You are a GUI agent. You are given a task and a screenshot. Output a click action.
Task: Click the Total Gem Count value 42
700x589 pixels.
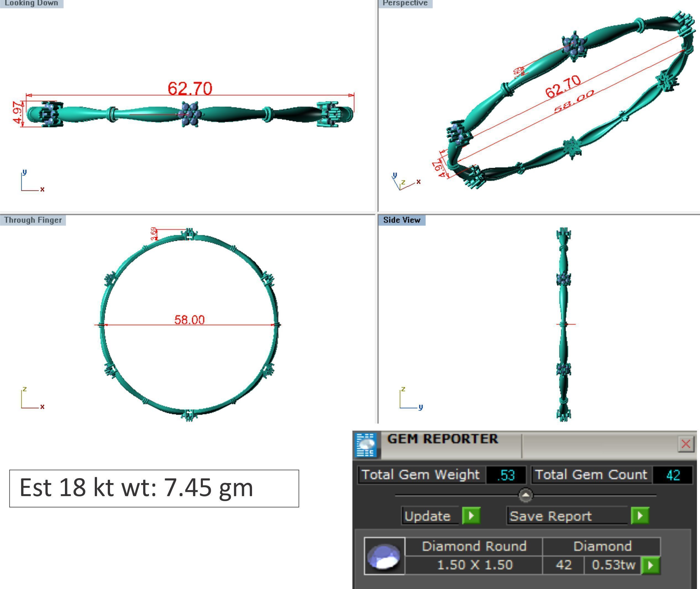coord(673,475)
